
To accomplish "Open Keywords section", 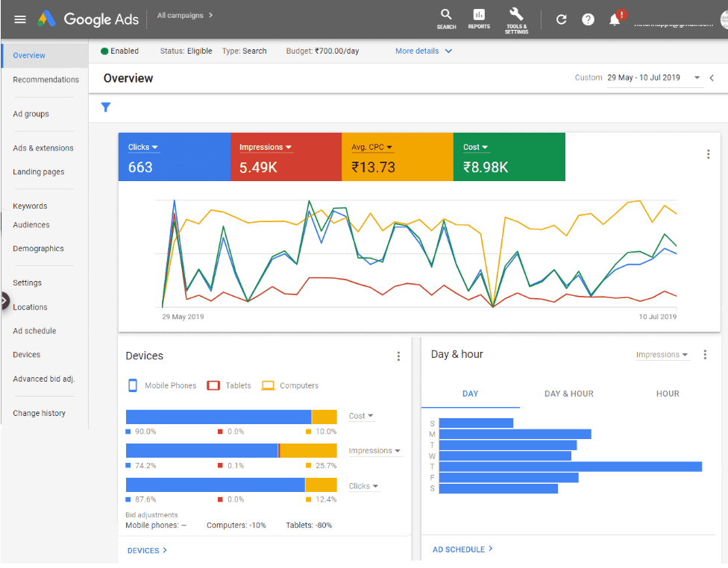I will (x=30, y=206).
